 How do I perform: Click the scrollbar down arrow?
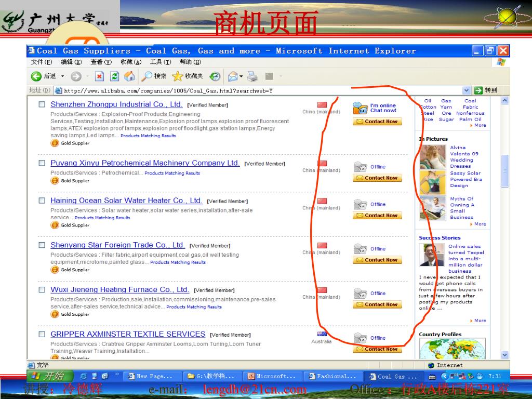505,355
